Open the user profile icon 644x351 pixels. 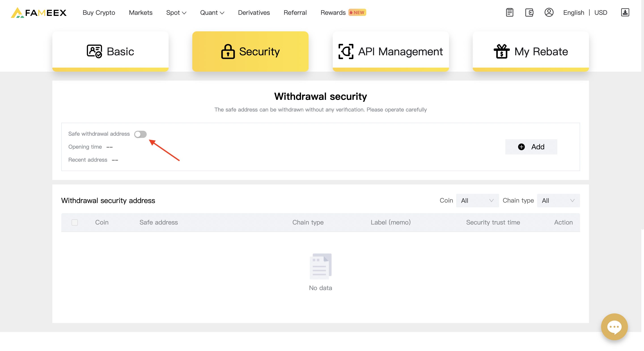(x=549, y=12)
